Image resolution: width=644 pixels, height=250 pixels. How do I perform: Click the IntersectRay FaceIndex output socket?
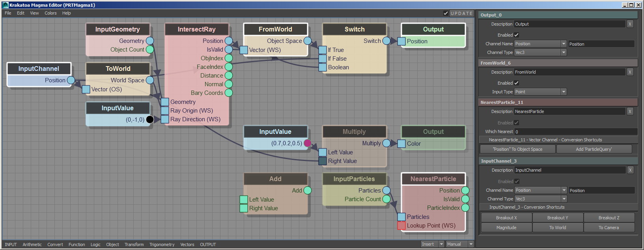(229, 67)
